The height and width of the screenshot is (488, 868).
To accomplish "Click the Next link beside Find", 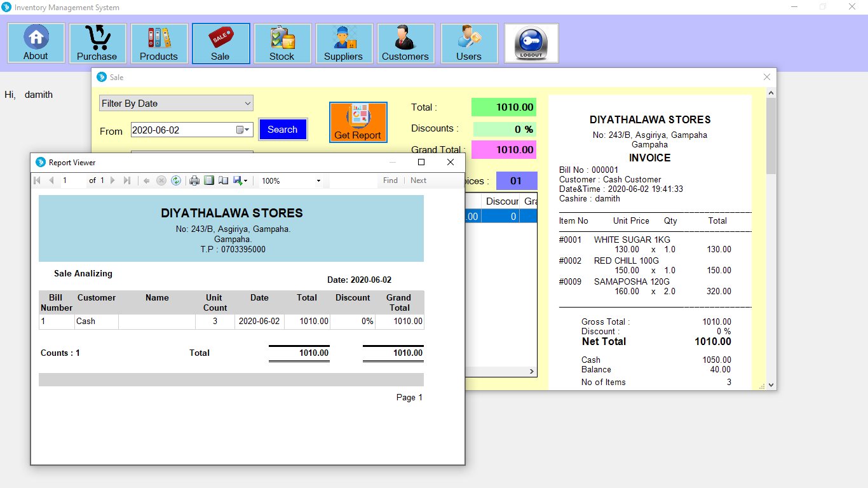I will point(418,180).
